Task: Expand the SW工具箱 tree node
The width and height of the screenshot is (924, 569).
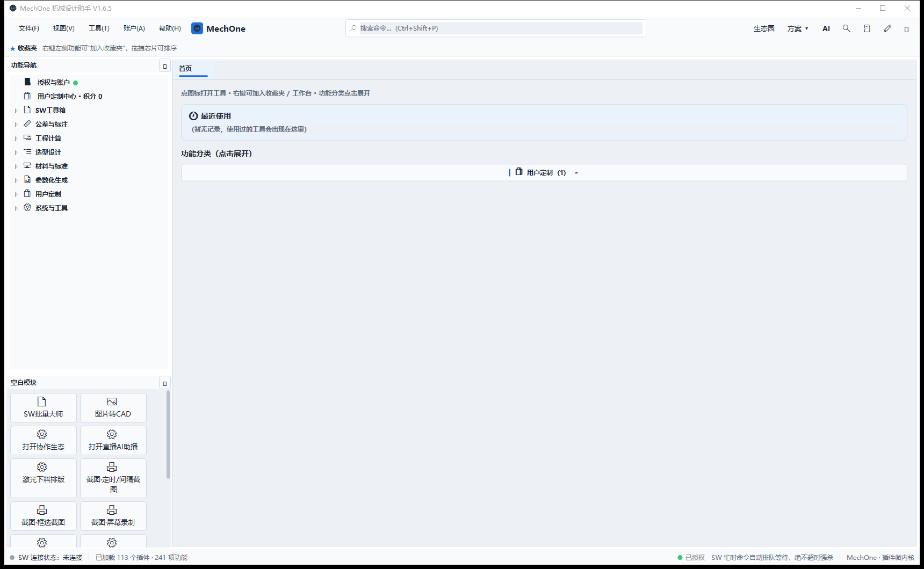Action: (x=16, y=111)
